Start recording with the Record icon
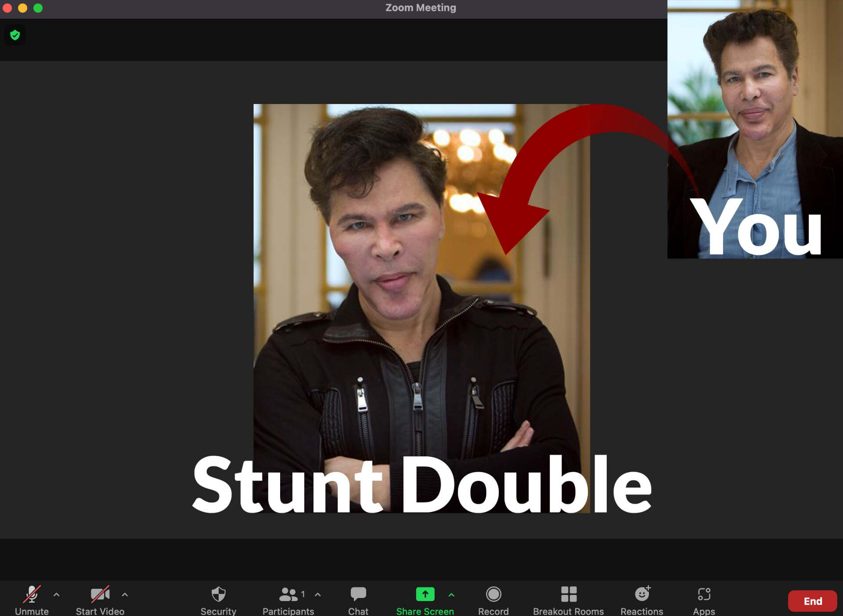843x616 pixels. click(x=494, y=595)
